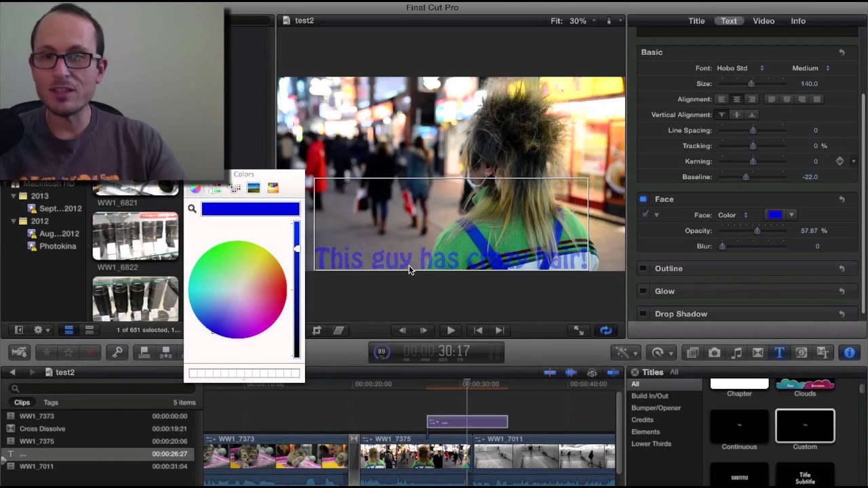
Task: Switch to the Video inspector tab
Action: point(764,21)
